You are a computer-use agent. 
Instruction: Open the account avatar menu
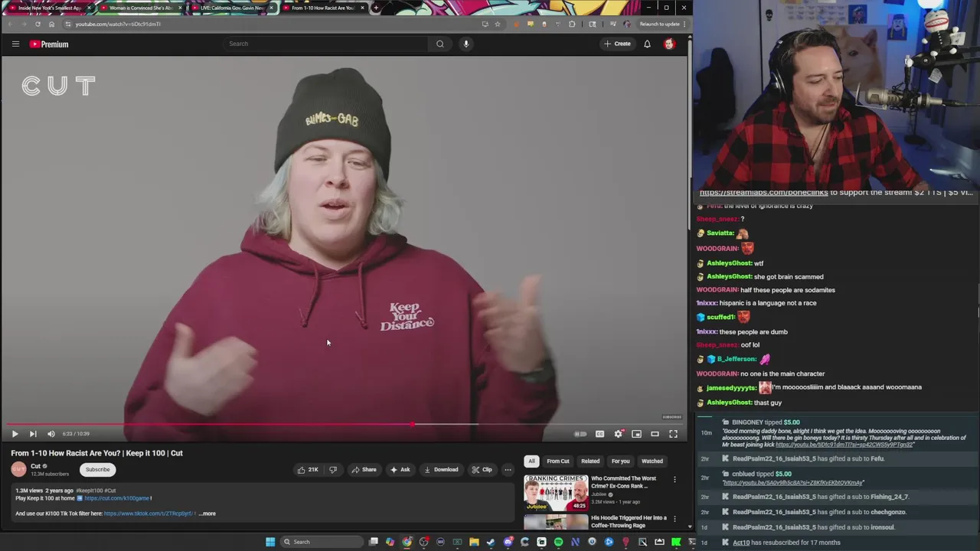(x=669, y=44)
